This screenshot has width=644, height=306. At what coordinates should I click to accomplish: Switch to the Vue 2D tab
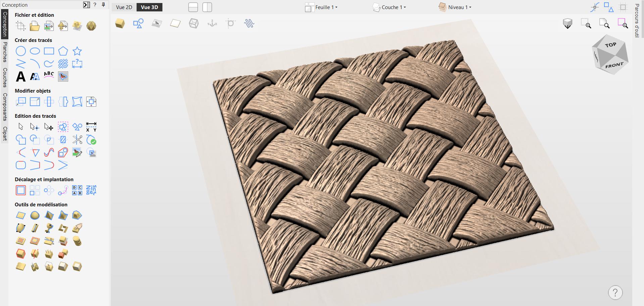coord(124,7)
